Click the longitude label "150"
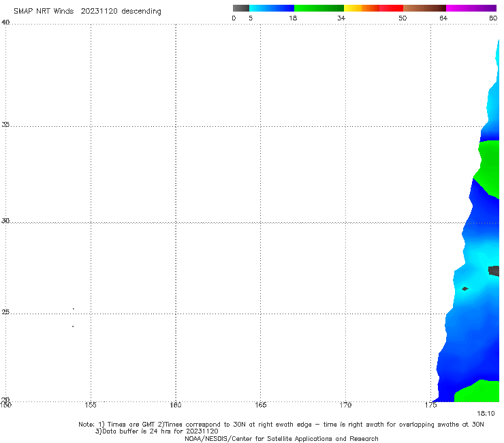504x443 pixels. pos(5,405)
